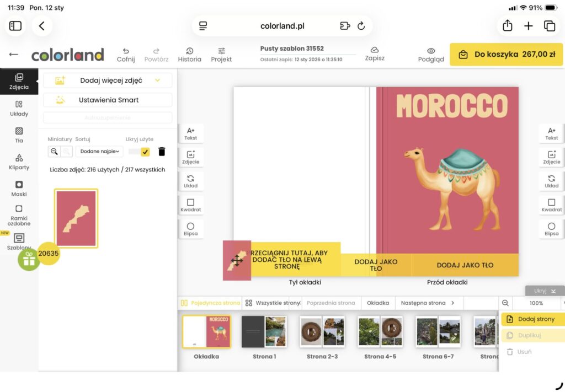Toggle the Ukryj użyte checkbox
This screenshot has height=392, width=565.
coord(145,152)
